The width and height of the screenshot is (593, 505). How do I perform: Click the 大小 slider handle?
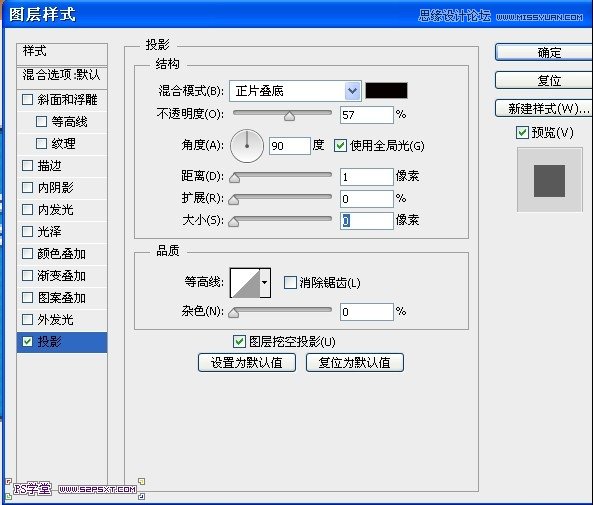point(234,222)
